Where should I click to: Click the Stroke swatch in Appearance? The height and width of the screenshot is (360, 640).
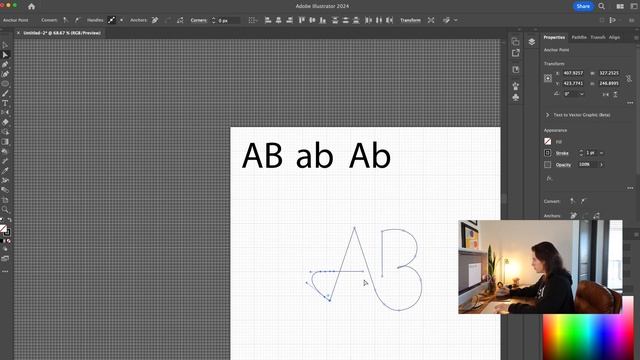click(548, 153)
